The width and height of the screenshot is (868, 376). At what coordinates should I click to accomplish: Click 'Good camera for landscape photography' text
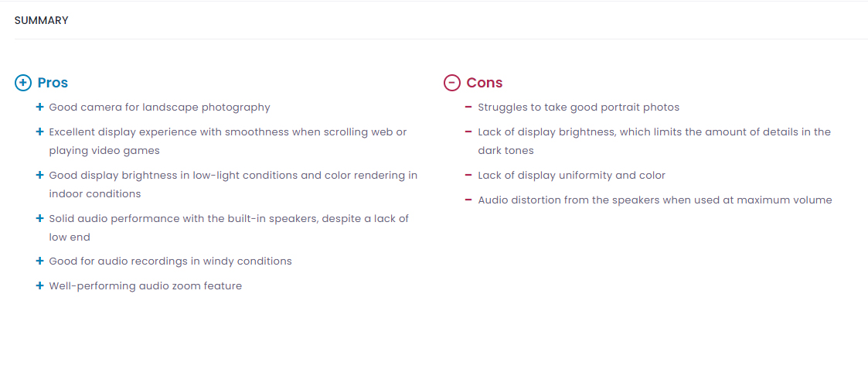159,108
